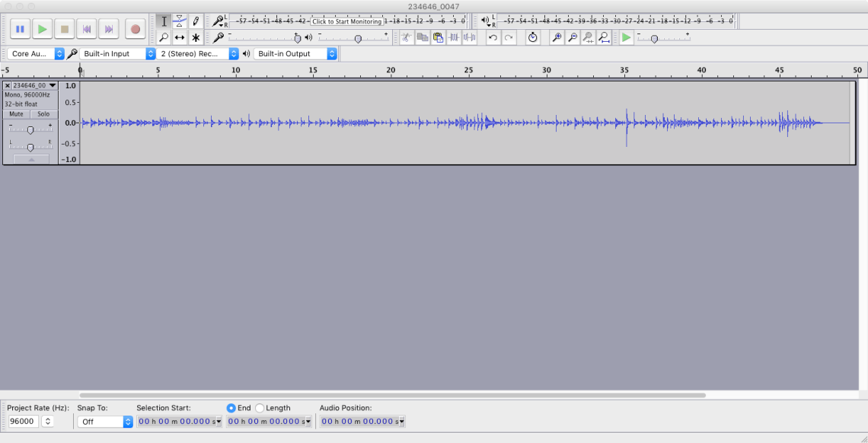Select the Draw pencil tool
Image resolution: width=868 pixels, height=443 pixels.
click(196, 21)
